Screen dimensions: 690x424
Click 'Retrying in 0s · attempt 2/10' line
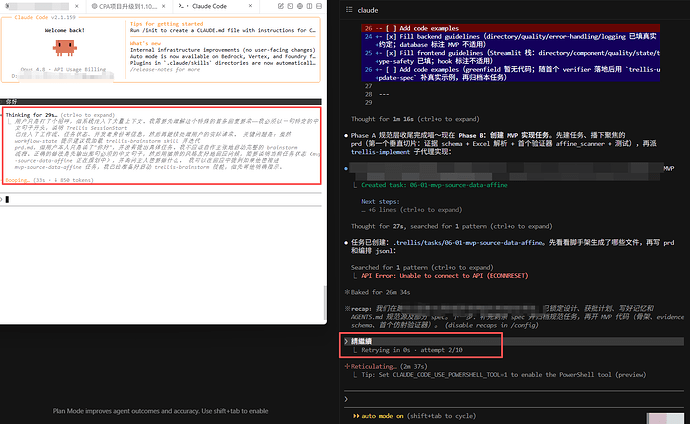point(412,350)
